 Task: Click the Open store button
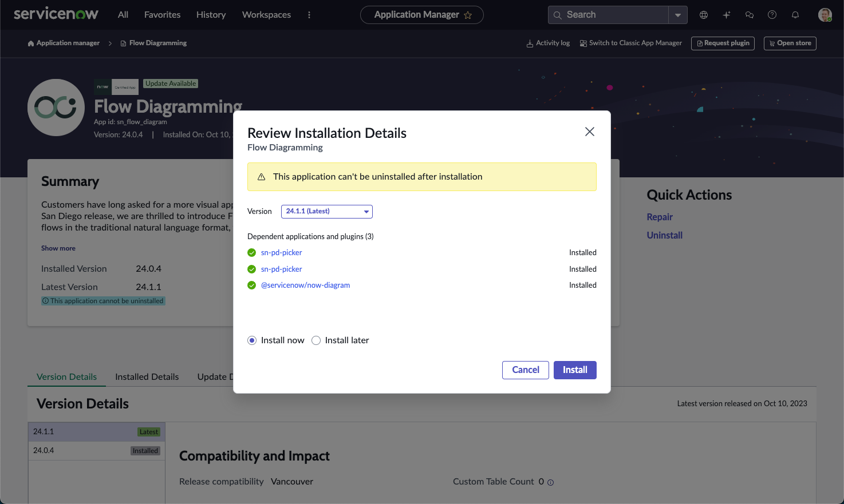[x=790, y=43]
